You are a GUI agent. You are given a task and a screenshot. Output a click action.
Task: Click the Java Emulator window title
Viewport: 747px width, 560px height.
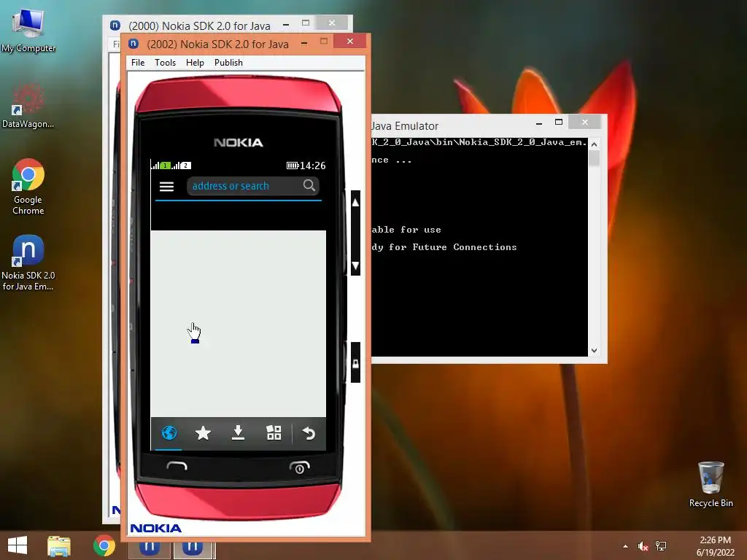pyautogui.click(x=405, y=125)
